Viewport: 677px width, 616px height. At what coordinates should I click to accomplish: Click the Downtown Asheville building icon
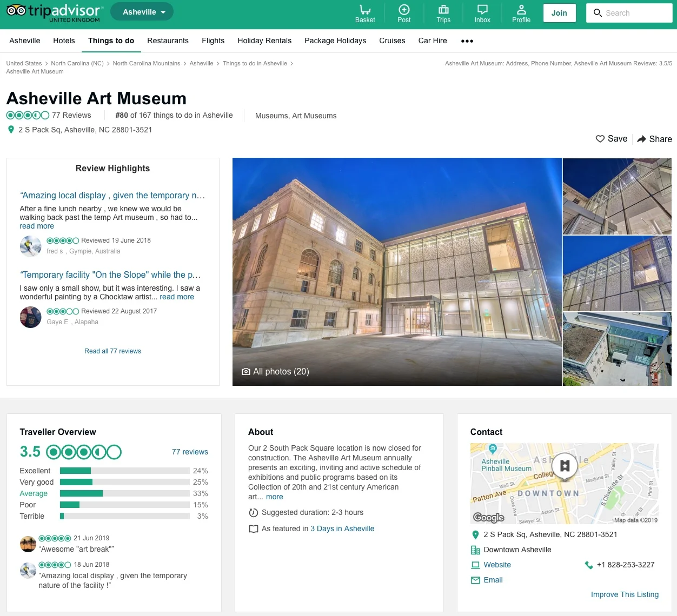click(475, 550)
